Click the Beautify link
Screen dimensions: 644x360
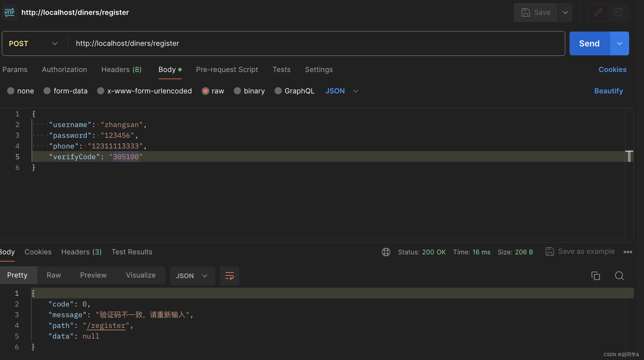608,91
